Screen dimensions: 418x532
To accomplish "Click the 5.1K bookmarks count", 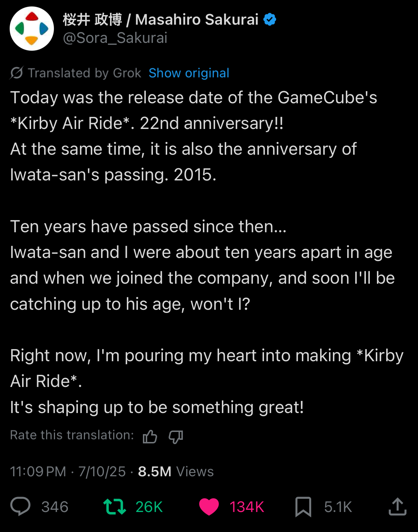I will pyautogui.click(x=338, y=507).
